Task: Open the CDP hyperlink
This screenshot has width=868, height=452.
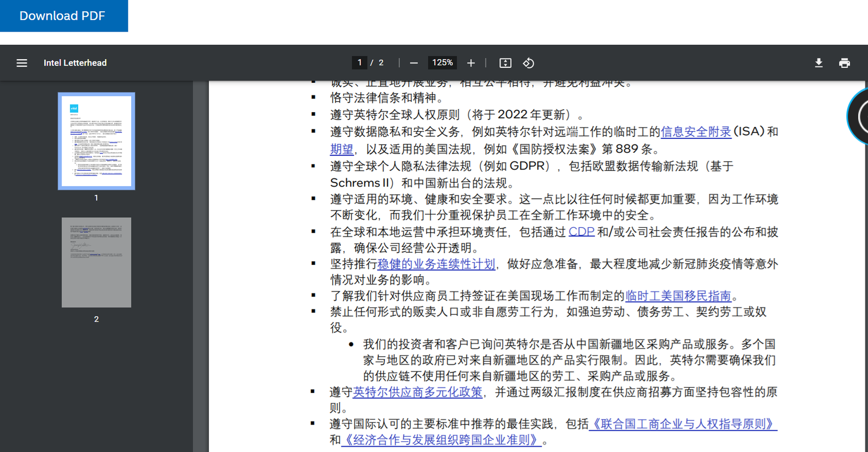Action: tap(581, 232)
